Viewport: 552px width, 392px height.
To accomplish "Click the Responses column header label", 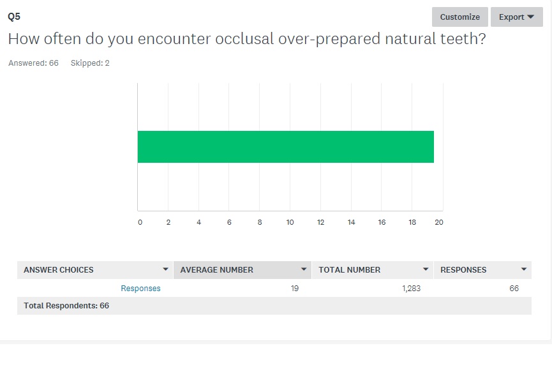I will [463, 270].
